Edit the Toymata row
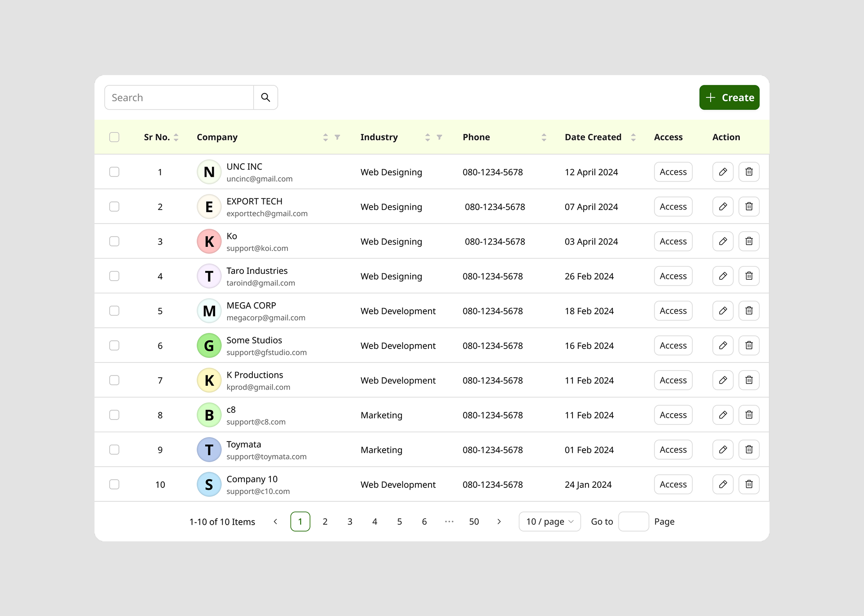This screenshot has width=864, height=616. point(723,450)
